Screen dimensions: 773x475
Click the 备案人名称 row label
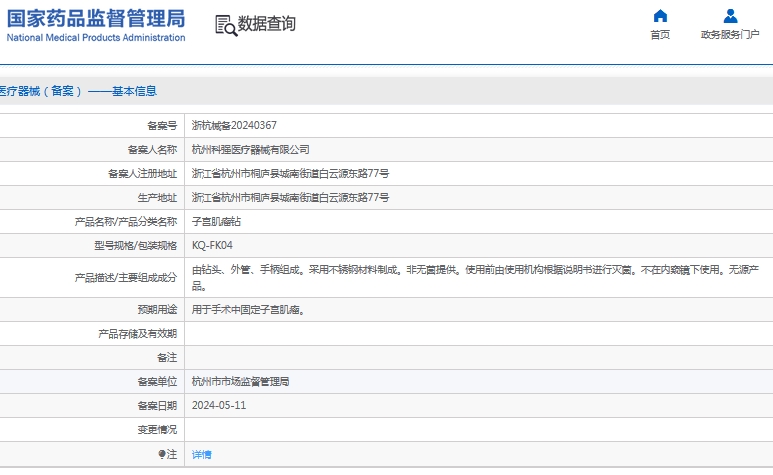pos(152,150)
